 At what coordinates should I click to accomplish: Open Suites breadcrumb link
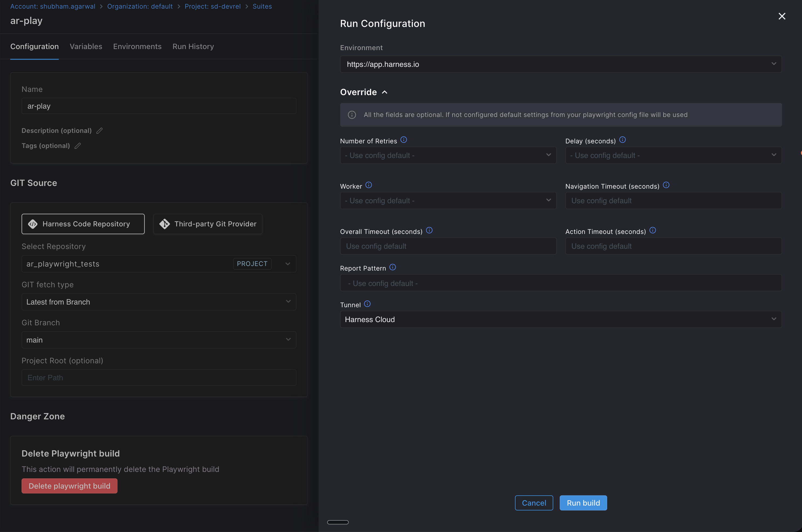click(262, 6)
